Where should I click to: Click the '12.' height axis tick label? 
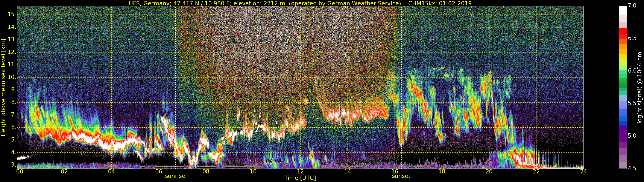click(12, 52)
